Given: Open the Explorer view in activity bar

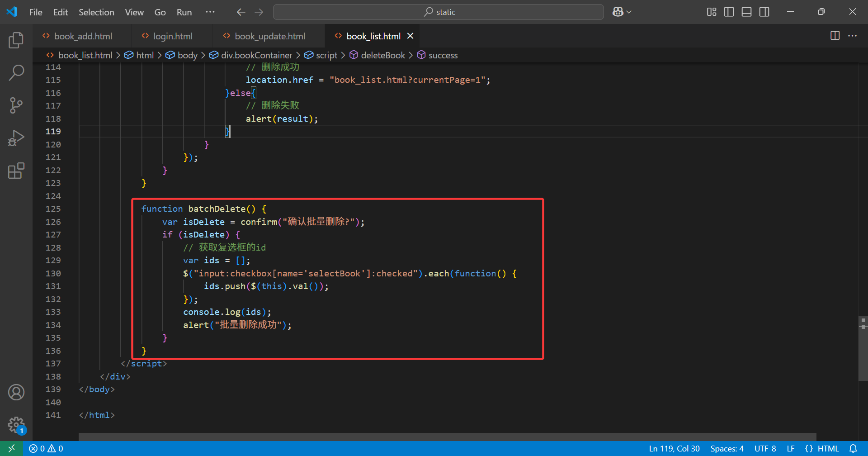Looking at the screenshot, I should click(x=16, y=40).
